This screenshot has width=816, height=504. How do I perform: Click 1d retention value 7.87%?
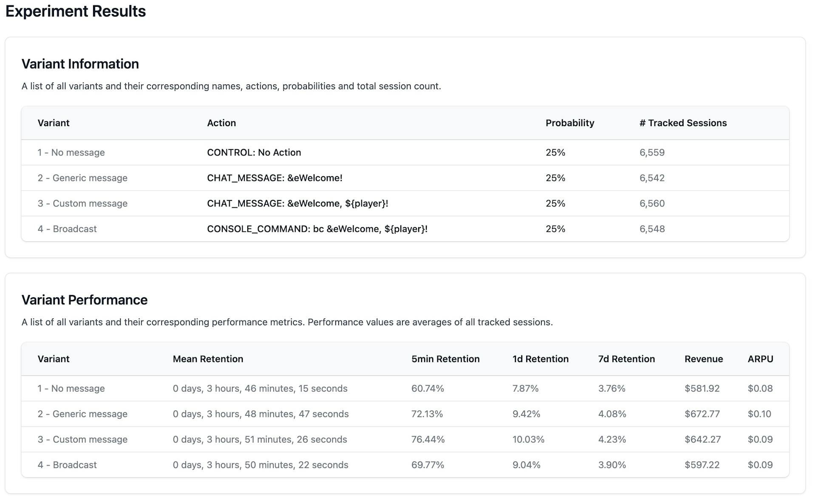pyautogui.click(x=525, y=389)
